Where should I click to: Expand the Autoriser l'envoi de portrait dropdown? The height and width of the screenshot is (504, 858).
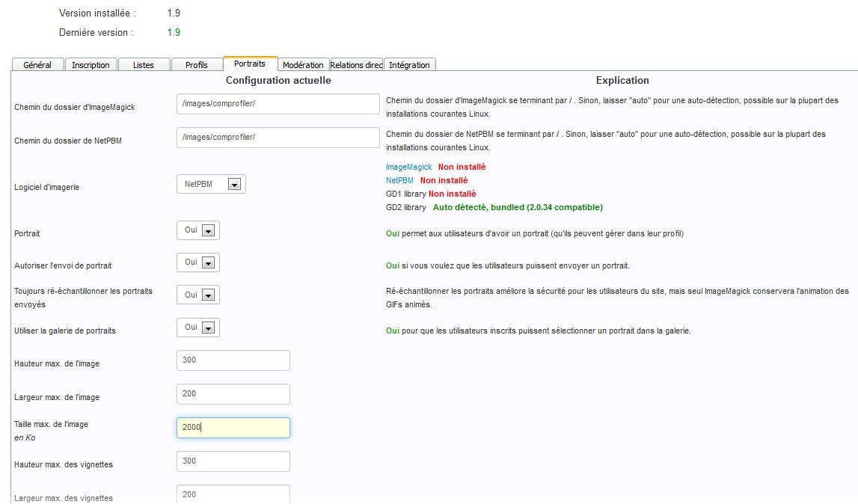tap(198, 262)
